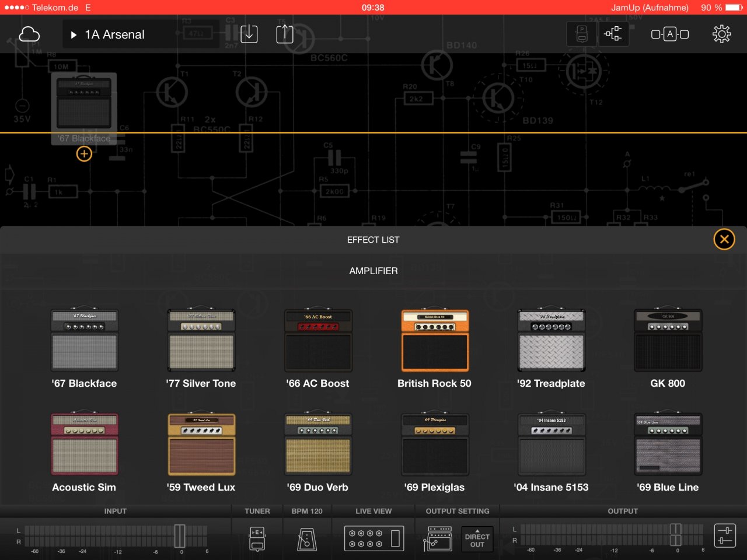Open the signal chain routing icon
Screen dimensions: 747x560
coord(613,34)
